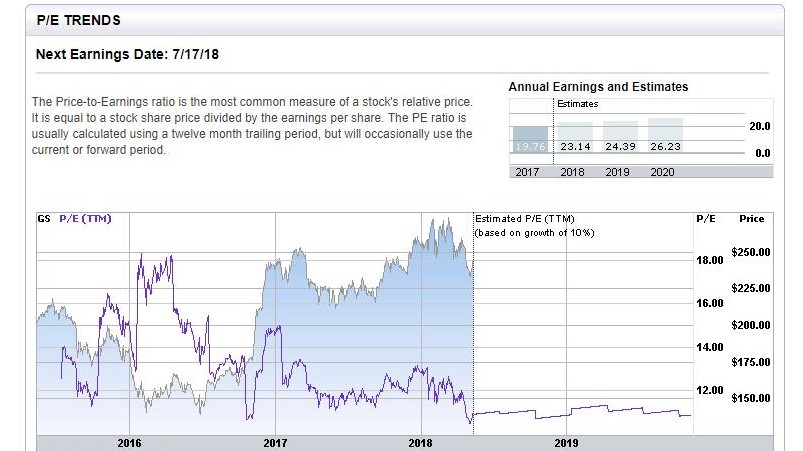Toggle the purple P/E (TTM) legend label
803x451 pixels.
click(x=85, y=218)
